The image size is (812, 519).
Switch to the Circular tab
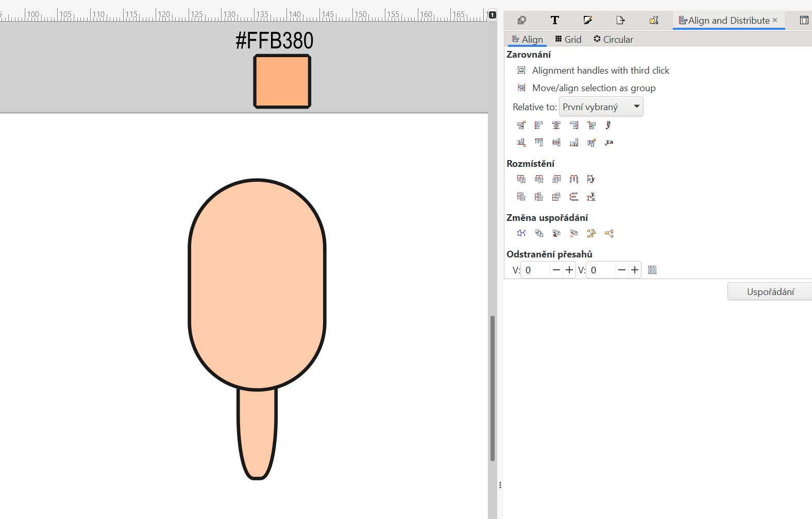613,39
